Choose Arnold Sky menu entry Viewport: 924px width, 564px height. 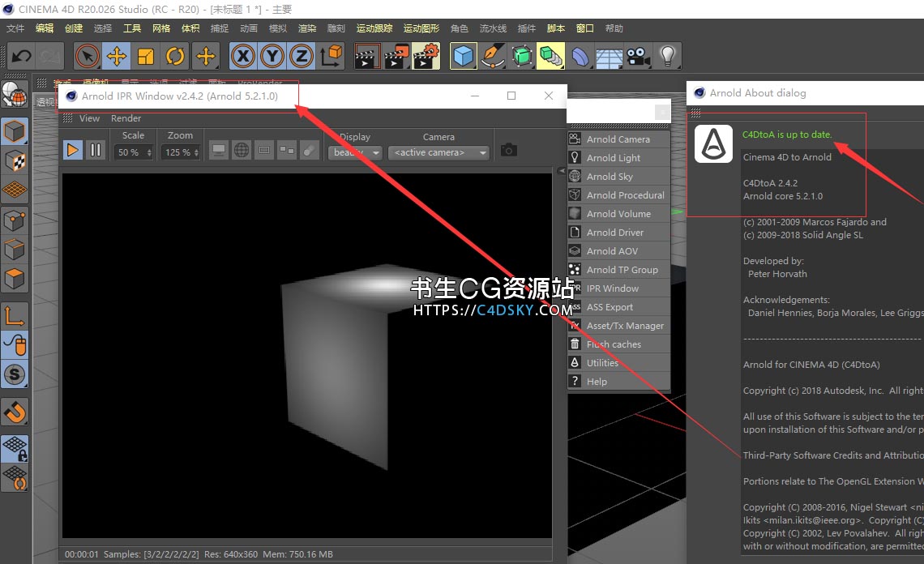click(x=618, y=176)
